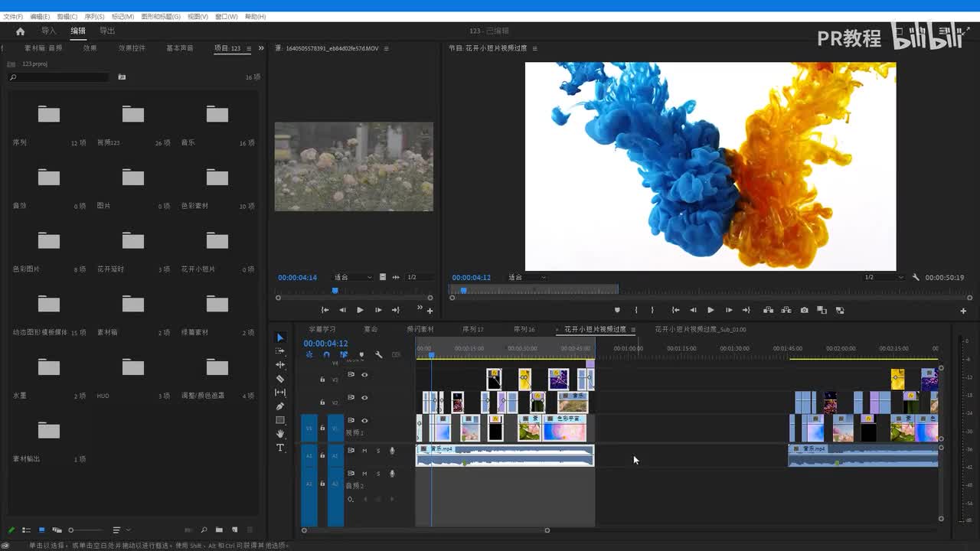Open the 色彩素材 bin folder

[217, 178]
